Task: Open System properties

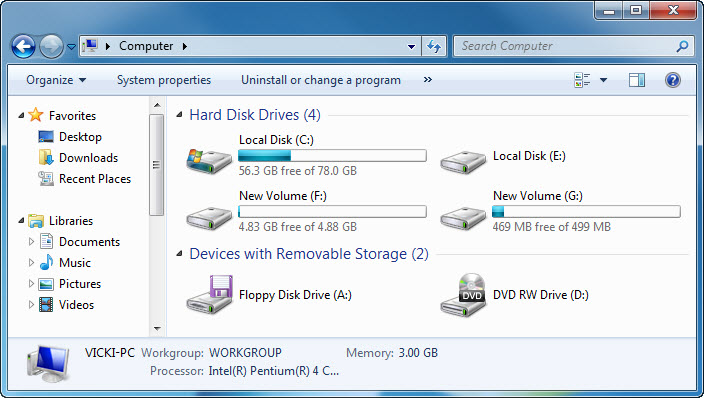Action: [x=164, y=80]
